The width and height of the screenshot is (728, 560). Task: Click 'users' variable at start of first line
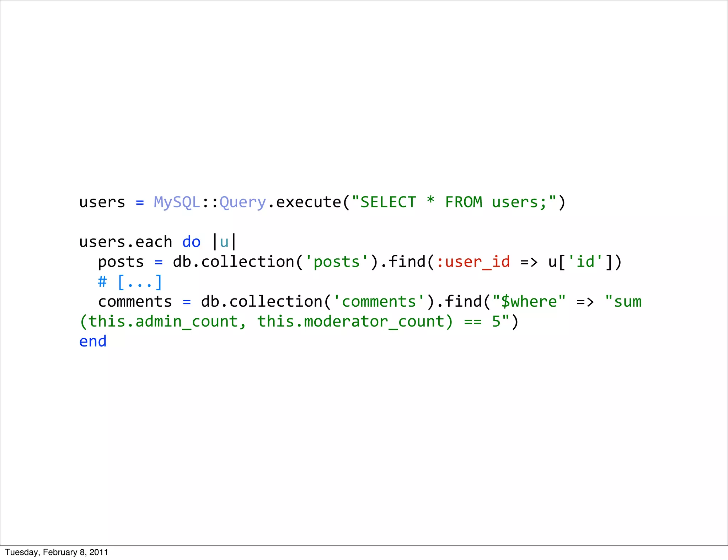pyautogui.click(x=102, y=203)
